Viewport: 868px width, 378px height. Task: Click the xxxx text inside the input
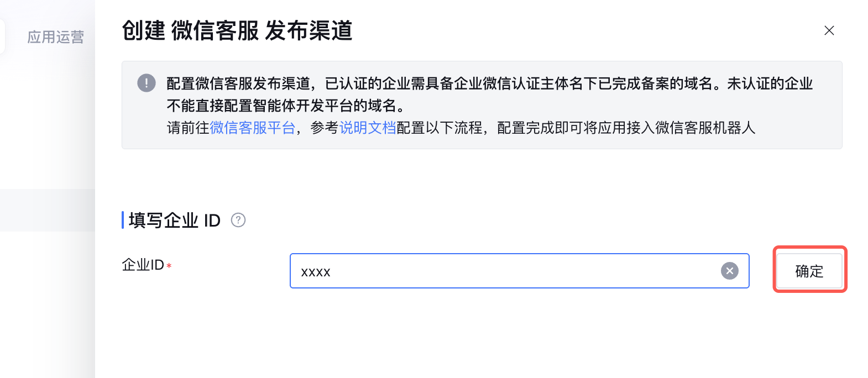316,272
